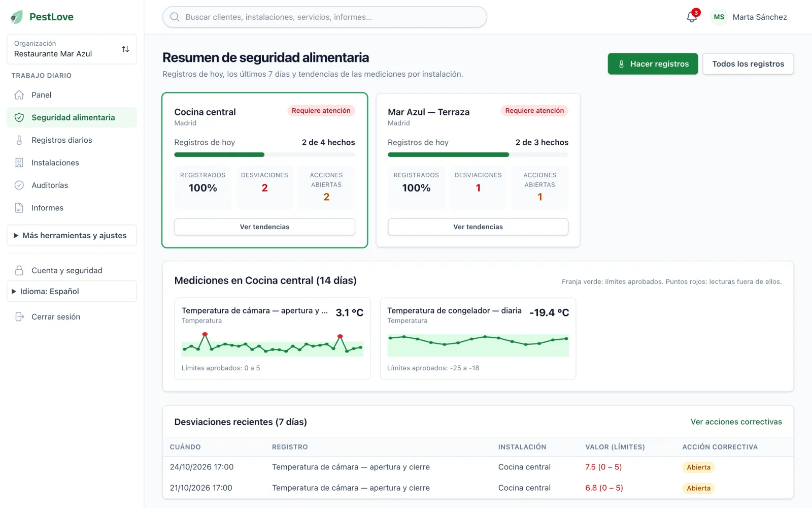Expand the Idioma: Español selector
The height and width of the screenshot is (508, 812).
[72, 292]
